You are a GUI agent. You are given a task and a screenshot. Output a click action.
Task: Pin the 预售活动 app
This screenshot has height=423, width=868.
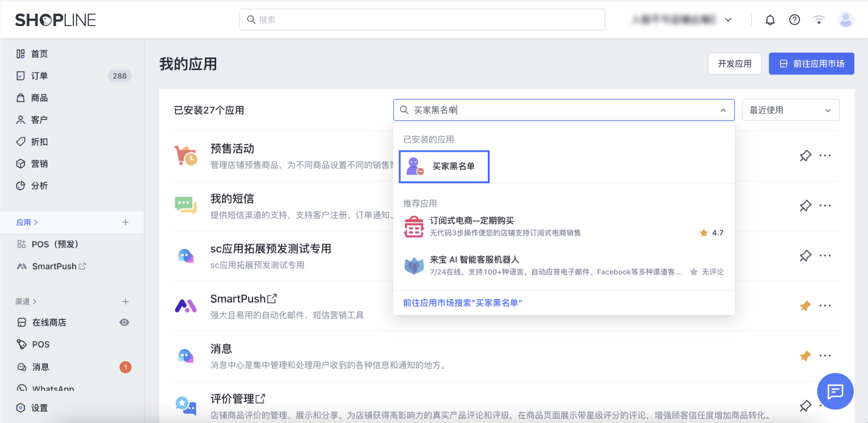click(805, 156)
